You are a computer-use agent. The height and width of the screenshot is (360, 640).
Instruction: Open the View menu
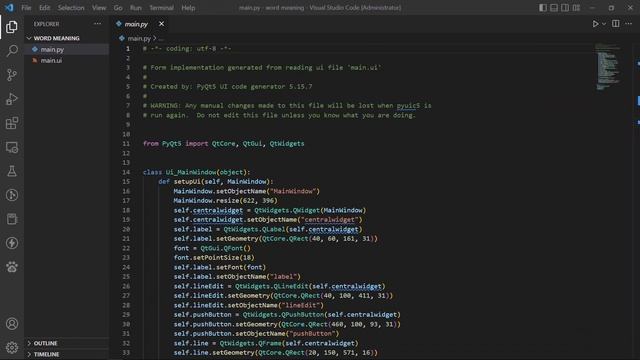click(99, 8)
